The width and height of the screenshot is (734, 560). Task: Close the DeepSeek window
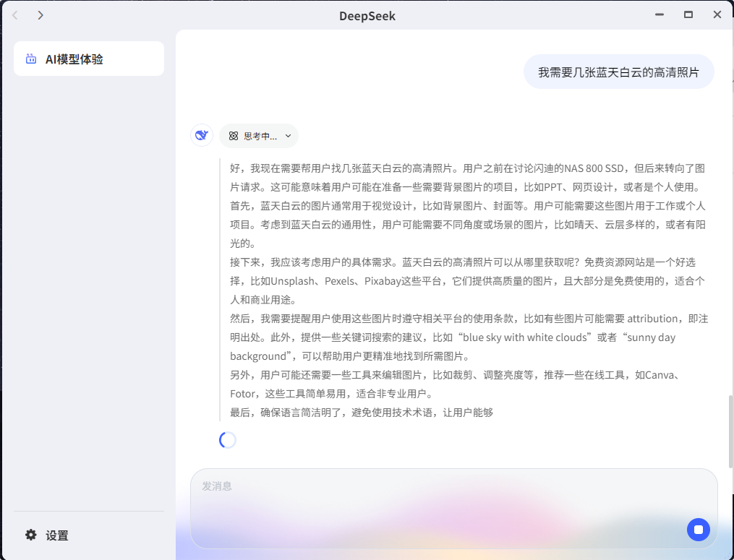click(717, 15)
